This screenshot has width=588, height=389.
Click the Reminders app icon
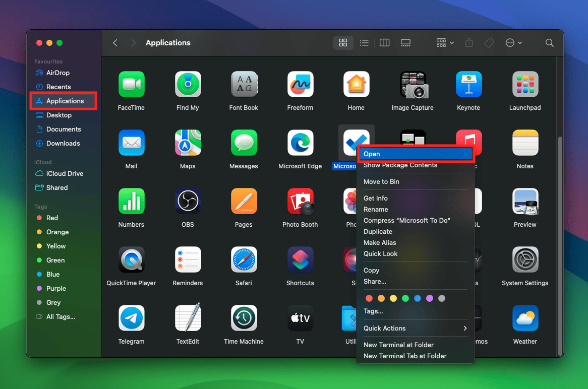tap(188, 260)
